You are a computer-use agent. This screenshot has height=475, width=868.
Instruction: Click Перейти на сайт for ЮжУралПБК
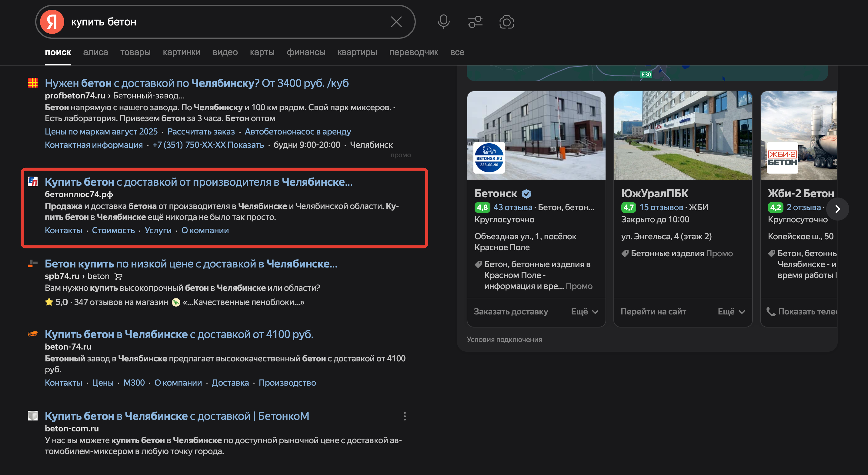pyautogui.click(x=653, y=312)
